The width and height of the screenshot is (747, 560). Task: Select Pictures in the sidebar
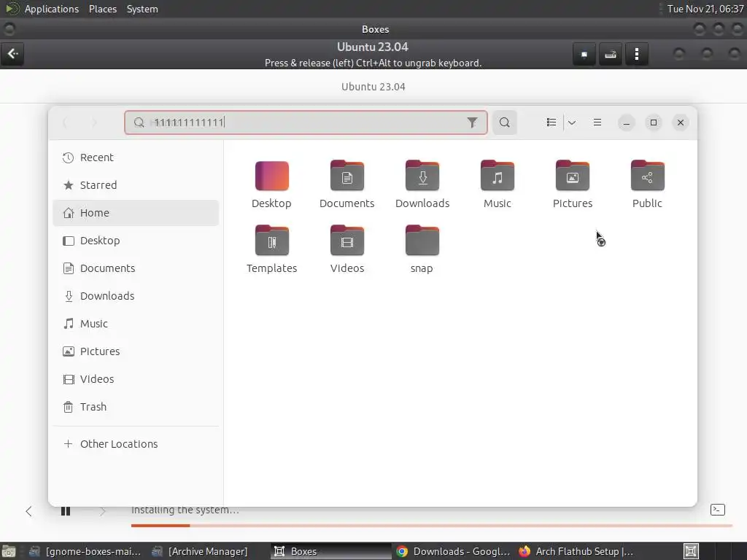(136, 351)
